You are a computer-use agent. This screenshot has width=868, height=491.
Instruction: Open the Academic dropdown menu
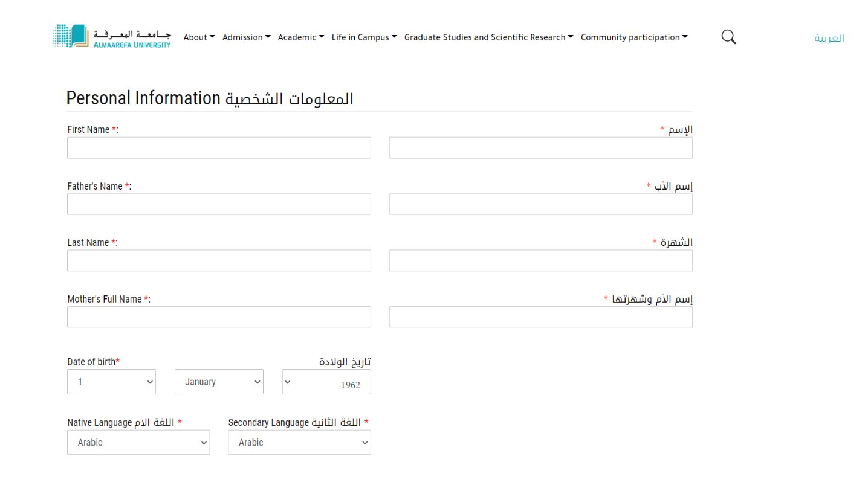coord(300,37)
